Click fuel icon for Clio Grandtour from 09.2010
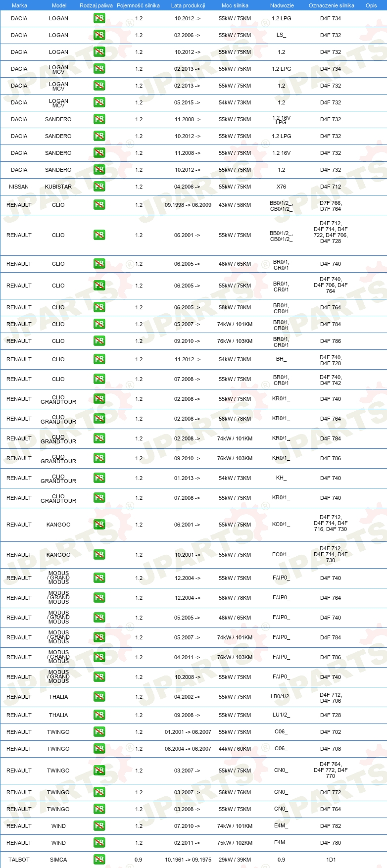 point(99,458)
